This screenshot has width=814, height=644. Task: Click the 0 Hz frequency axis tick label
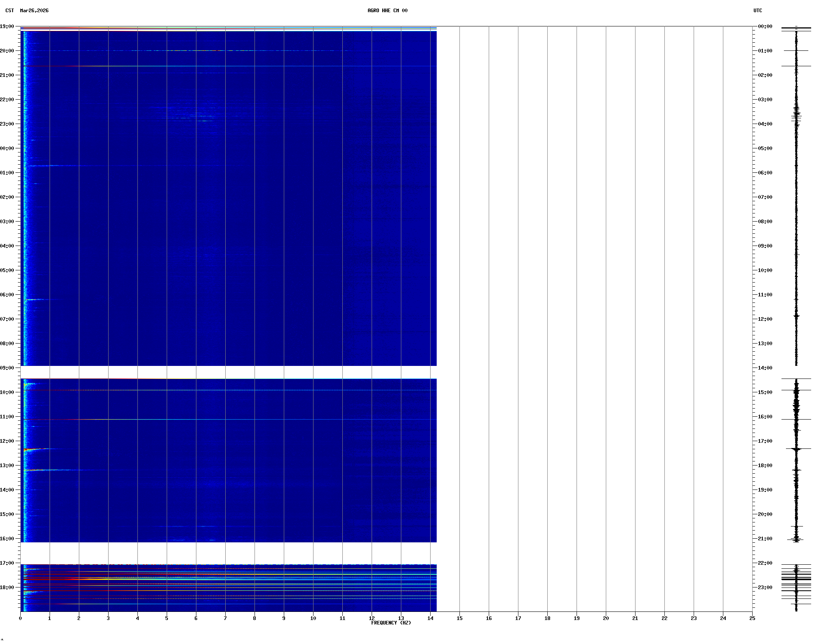(20, 618)
